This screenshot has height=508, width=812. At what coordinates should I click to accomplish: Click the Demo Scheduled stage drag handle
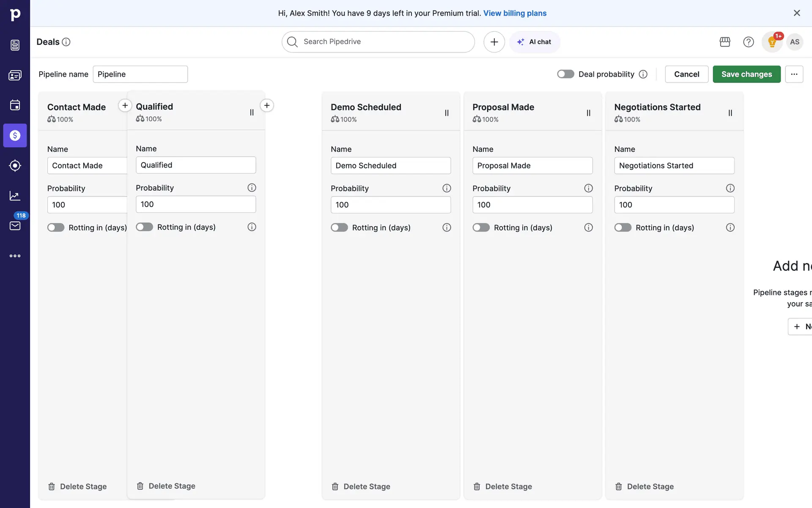tap(447, 113)
